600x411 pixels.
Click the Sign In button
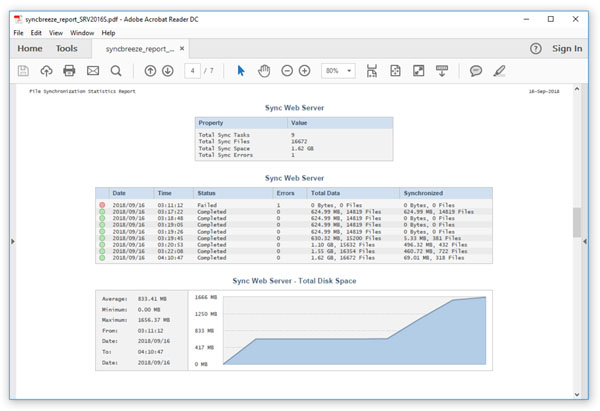point(567,49)
